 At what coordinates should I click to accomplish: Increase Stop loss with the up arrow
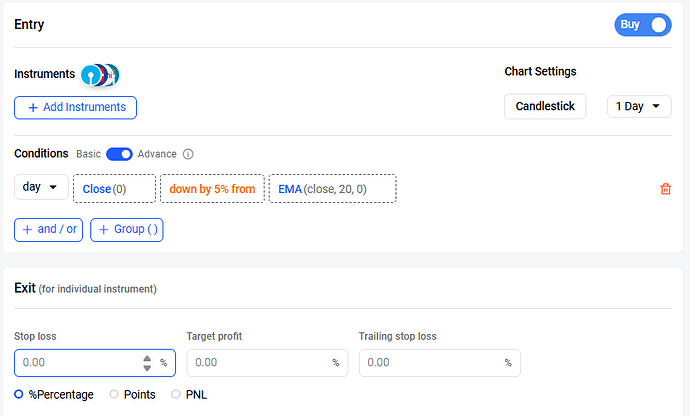(x=147, y=358)
